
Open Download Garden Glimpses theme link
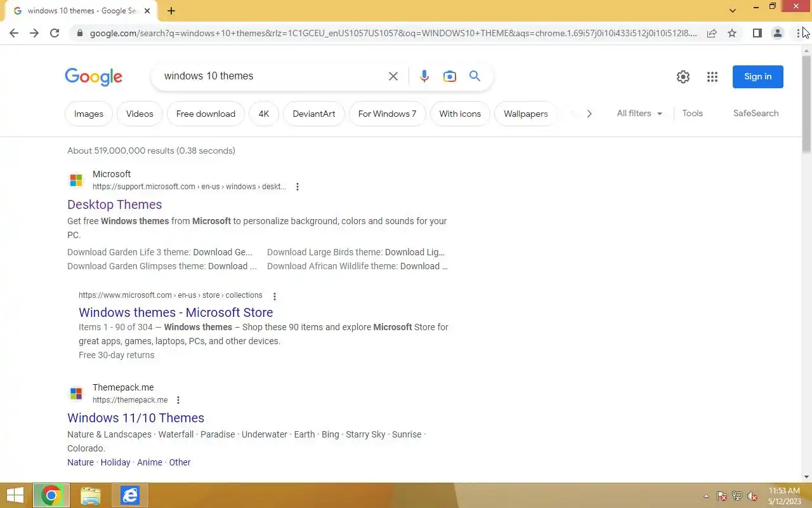[162, 266]
